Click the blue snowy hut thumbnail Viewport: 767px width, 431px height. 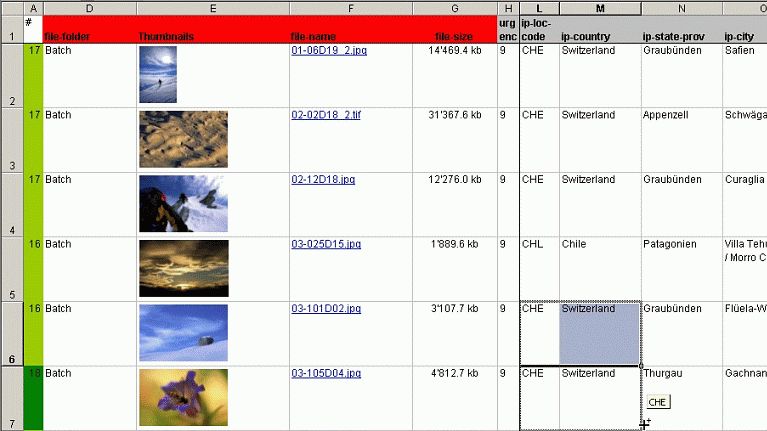(x=183, y=333)
